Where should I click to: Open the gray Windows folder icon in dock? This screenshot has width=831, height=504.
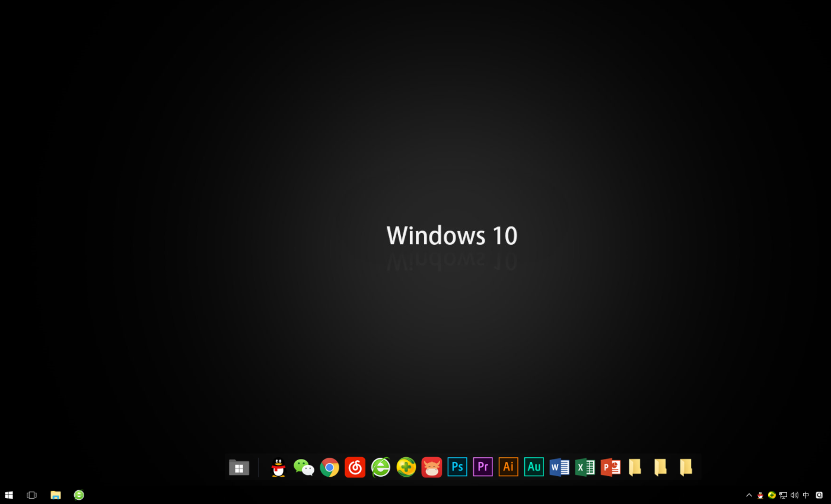tap(239, 467)
